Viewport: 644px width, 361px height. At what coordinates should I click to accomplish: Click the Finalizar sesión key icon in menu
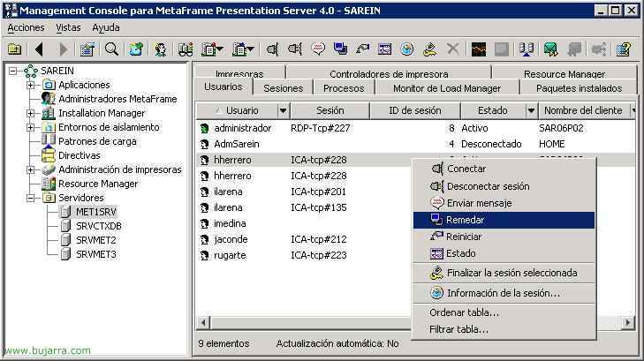tap(436, 273)
